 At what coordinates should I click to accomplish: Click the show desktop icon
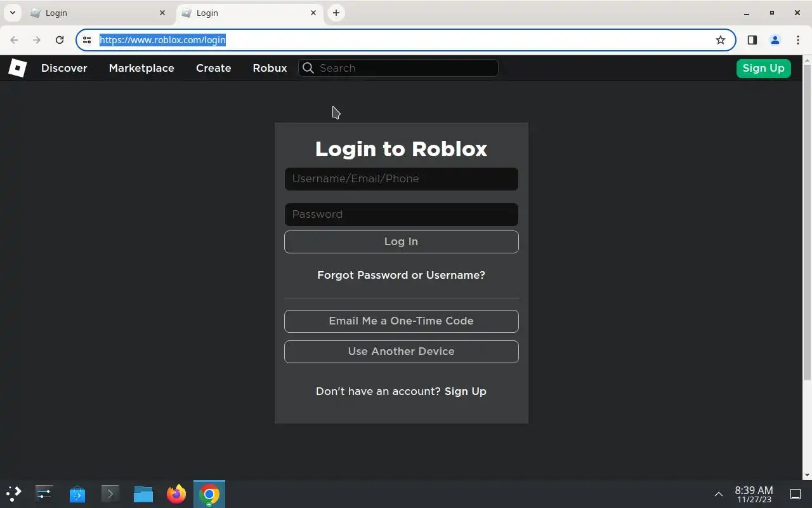tap(796, 494)
